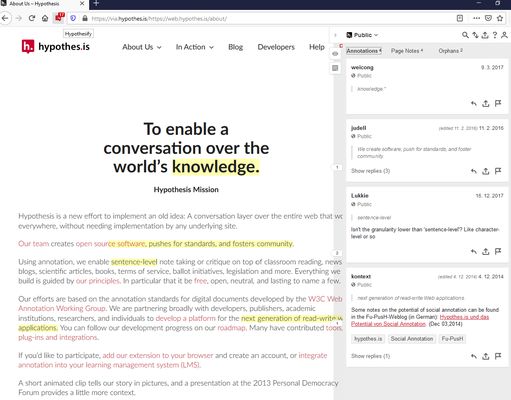This screenshot has height=400, width=511.
Task: Open the page actions three-dots menu
Action: [477, 18]
